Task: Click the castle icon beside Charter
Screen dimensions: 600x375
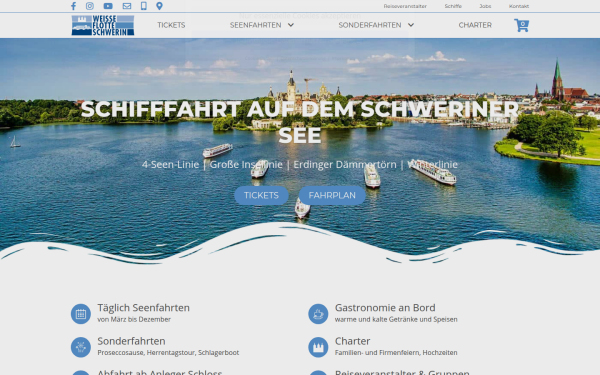Action: pyautogui.click(x=318, y=347)
